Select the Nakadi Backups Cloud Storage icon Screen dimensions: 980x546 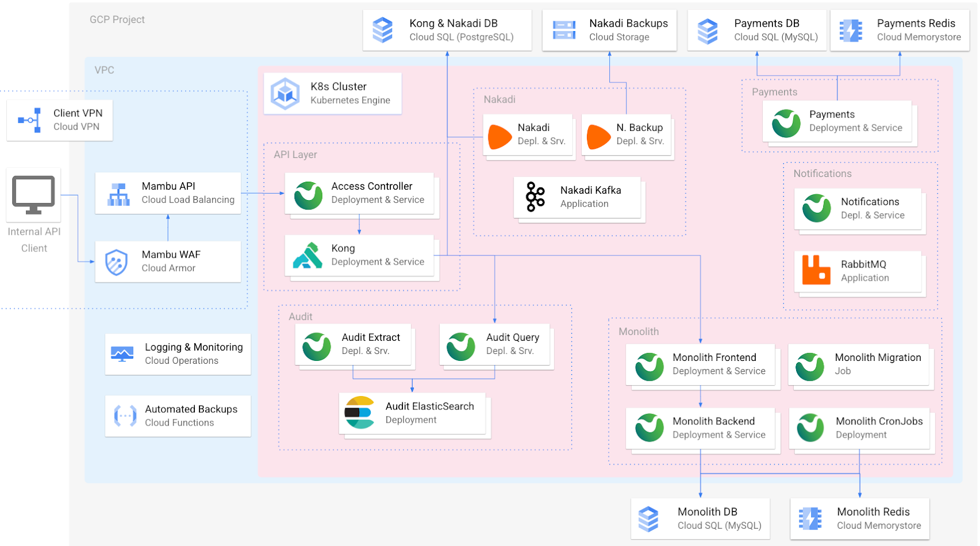[564, 30]
